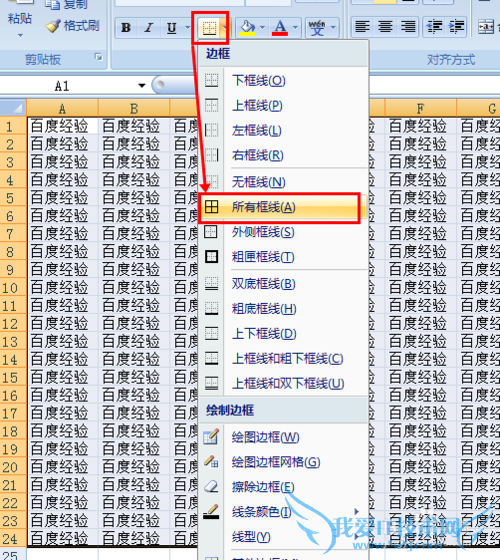The width and height of the screenshot is (500, 560).
Task: Open the Paste dropdown arrow
Action: (20, 35)
